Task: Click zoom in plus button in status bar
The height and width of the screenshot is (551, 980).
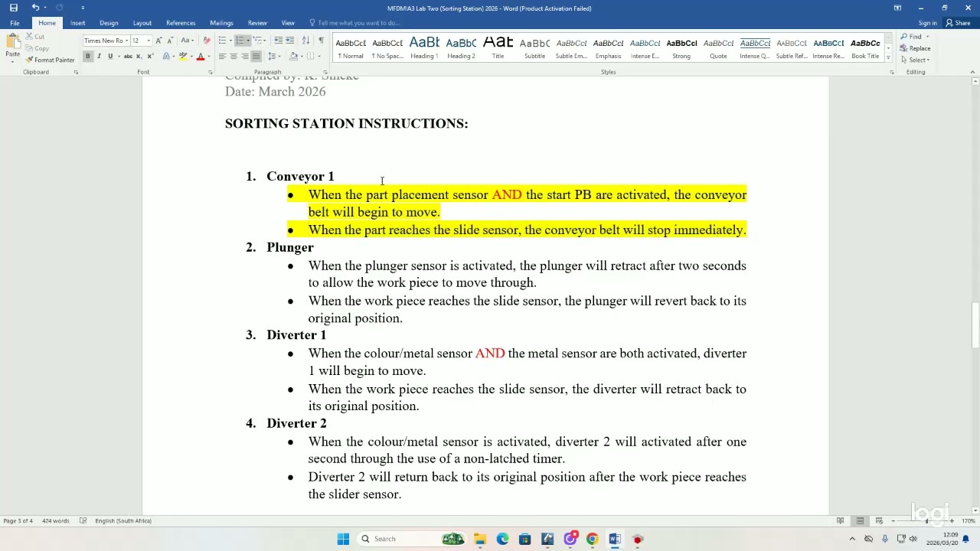Action: [952, 521]
